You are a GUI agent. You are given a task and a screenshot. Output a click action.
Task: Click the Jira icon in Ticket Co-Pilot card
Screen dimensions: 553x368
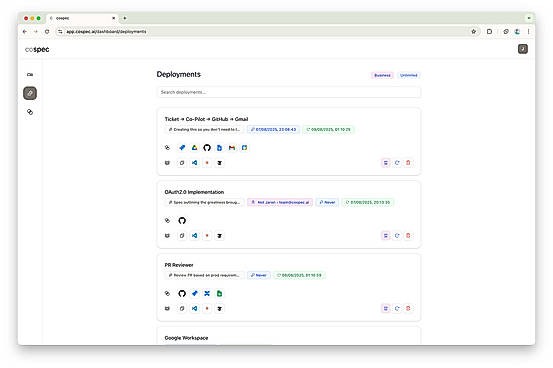pos(182,148)
